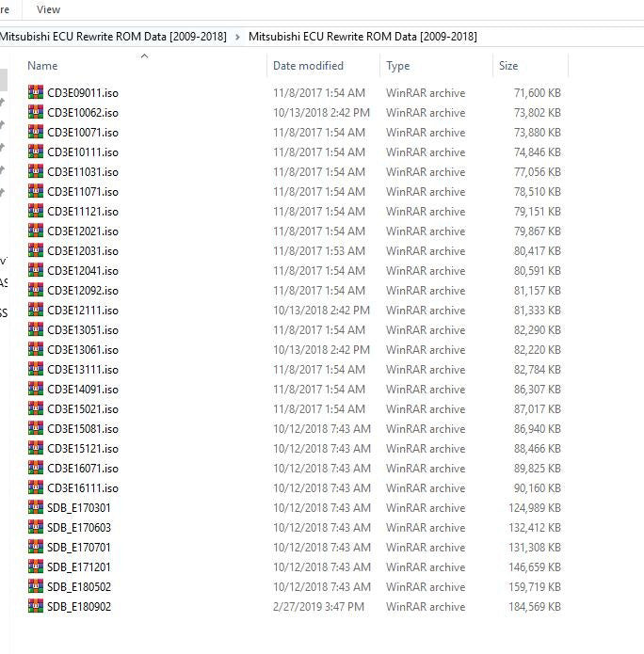Select the CD3E12041.iso file icon

(36, 271)
